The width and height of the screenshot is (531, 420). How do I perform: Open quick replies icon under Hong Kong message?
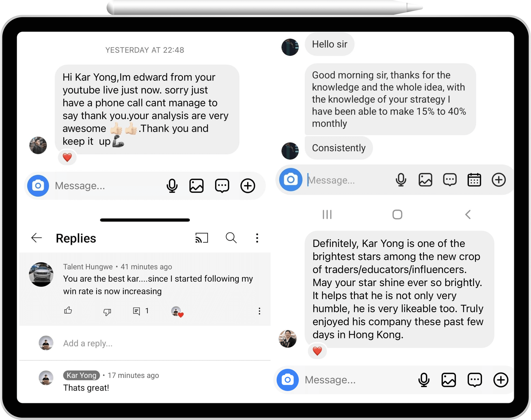pyautogui.click(x=475, y=380)
